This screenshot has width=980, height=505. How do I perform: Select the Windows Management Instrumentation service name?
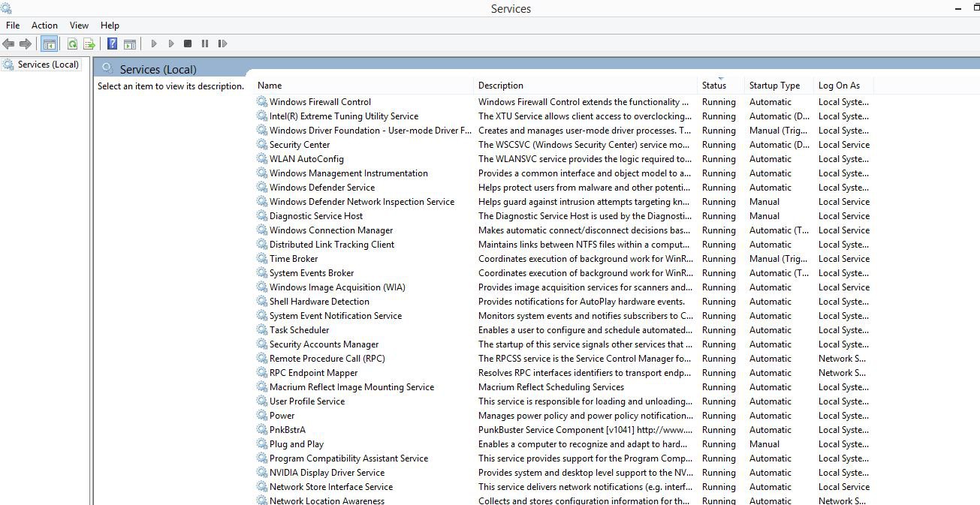(x=348, y=173)
